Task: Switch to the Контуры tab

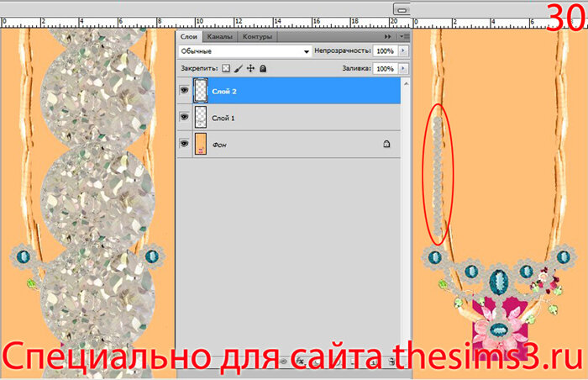Action: click(255, 37)
